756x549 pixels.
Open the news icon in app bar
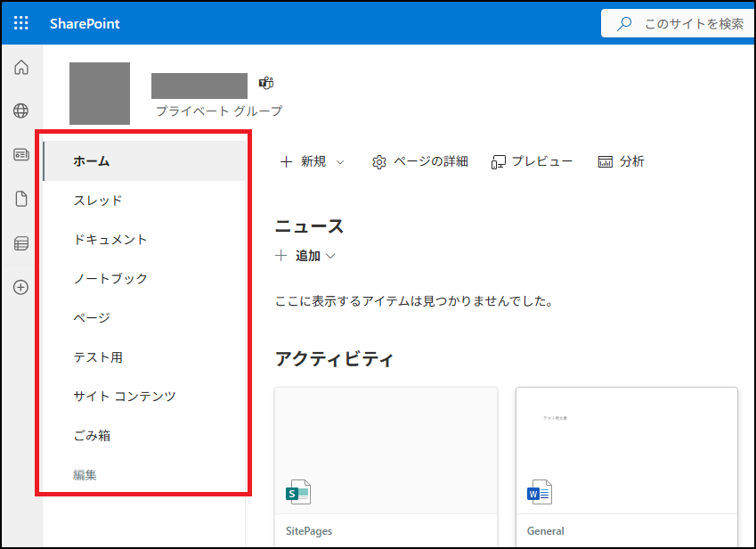coord(21,155)
